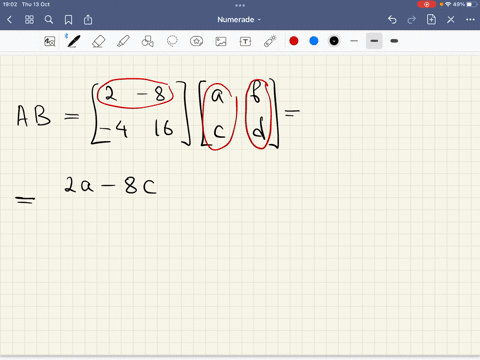The image size is (480, 360).
Task: Open the page thumbnails grid view
Action: tap(29, 20)
